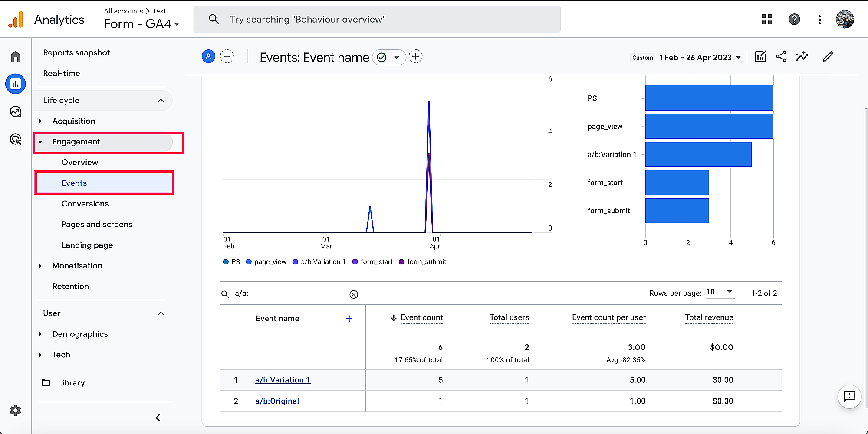The image size is (868, 434).
Task: Open the date range dropdown
Action: point(700,58)
